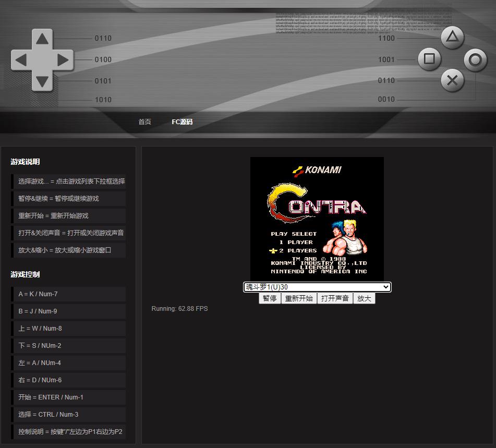Pause the game with 暂停 button
Viewport: 496px width, 448px height.
[270, 298]
